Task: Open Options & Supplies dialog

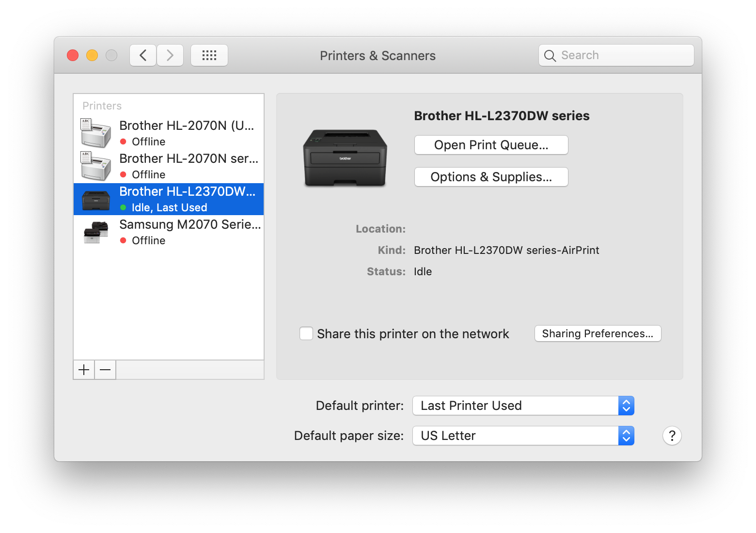Action: pyautogui.click(x=491, y=177)
